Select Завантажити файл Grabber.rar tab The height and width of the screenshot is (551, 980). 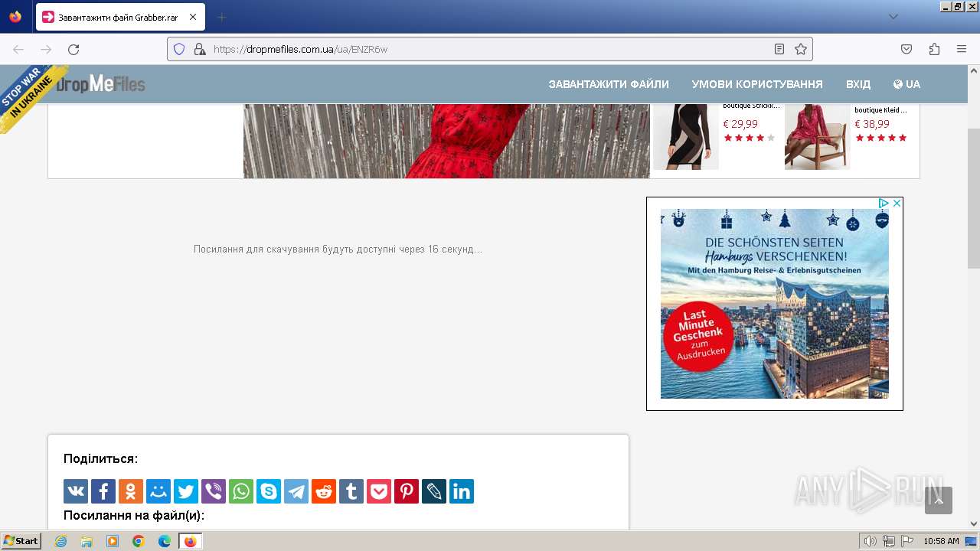120,17
